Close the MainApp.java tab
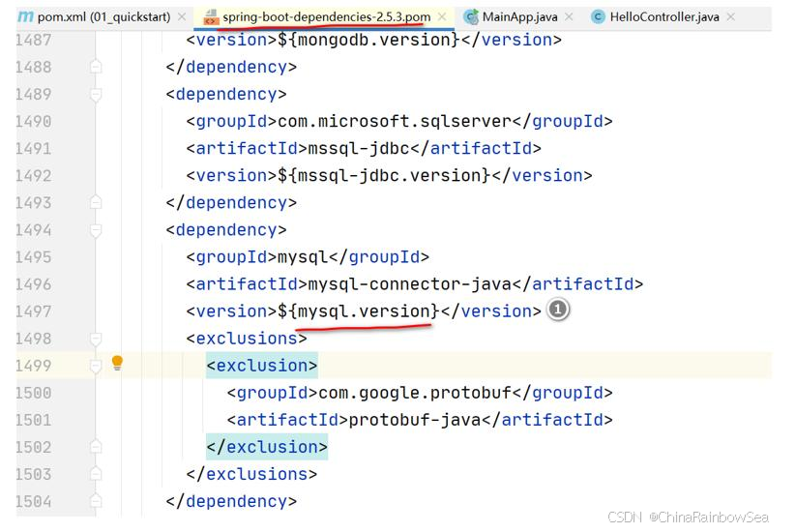The width and height of the screenshot is (795, 532). [x=569, y=16]
